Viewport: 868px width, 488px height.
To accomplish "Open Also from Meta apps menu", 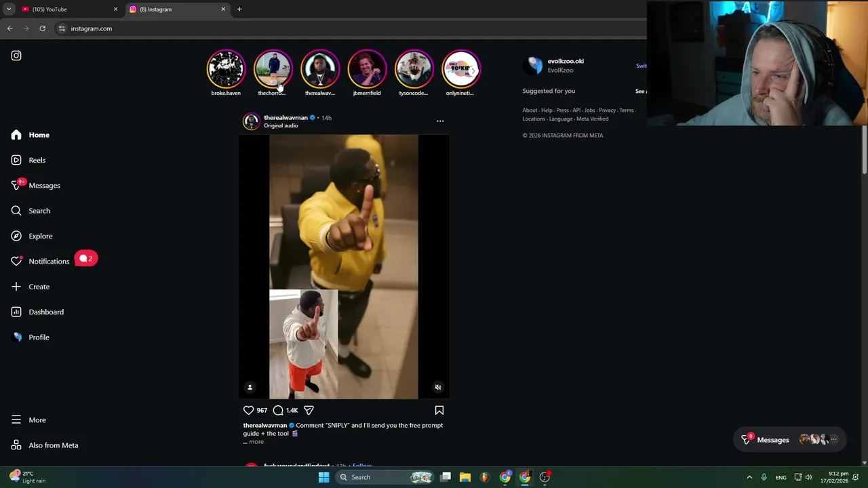I will pos(44,445).
